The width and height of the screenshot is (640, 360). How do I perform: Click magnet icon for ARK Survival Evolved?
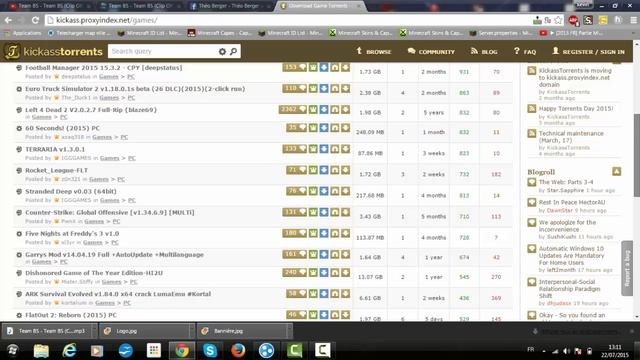point(335,293)
